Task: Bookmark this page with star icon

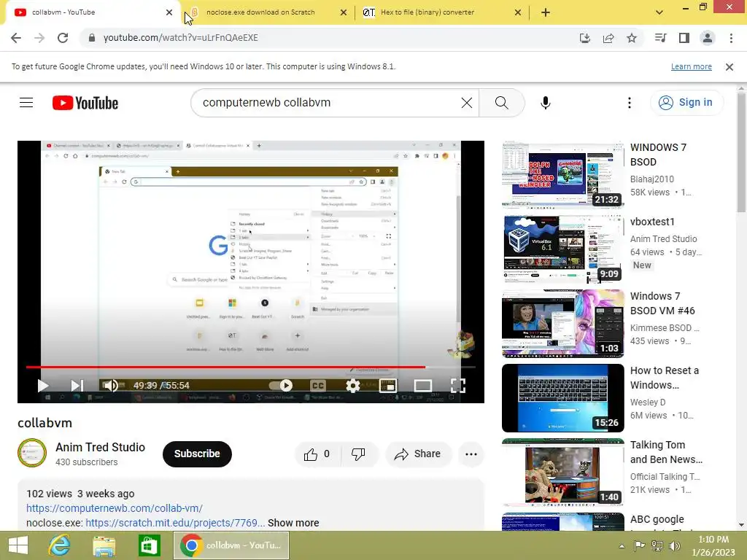Action: 632,38
